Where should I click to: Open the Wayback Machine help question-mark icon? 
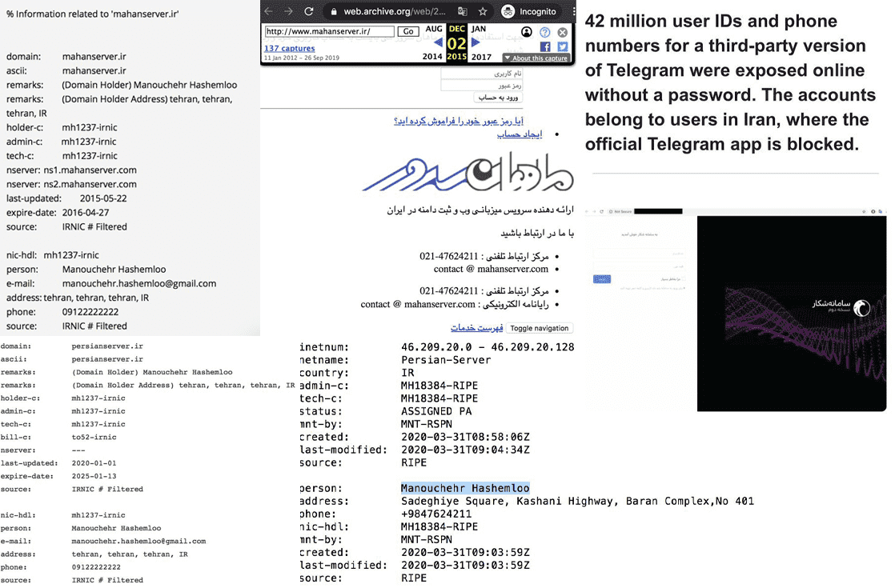pyautogui.click(x=545, y=33)
